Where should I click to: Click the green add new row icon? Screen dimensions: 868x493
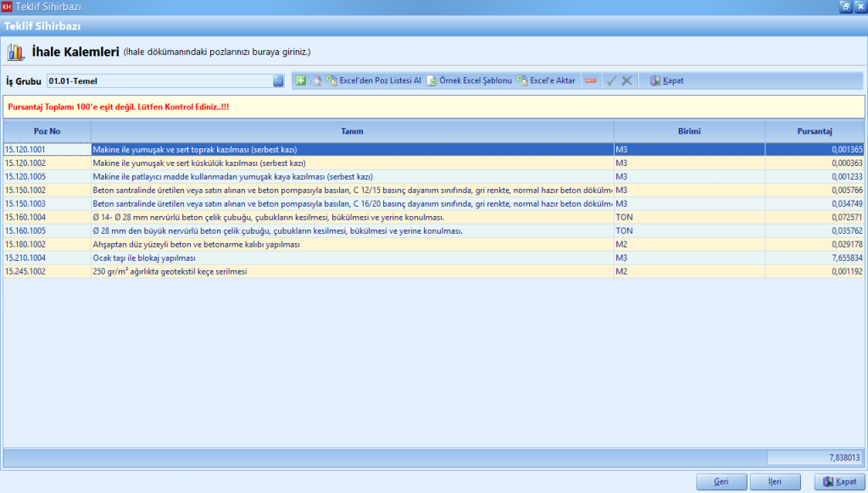(x=301, y=80)
